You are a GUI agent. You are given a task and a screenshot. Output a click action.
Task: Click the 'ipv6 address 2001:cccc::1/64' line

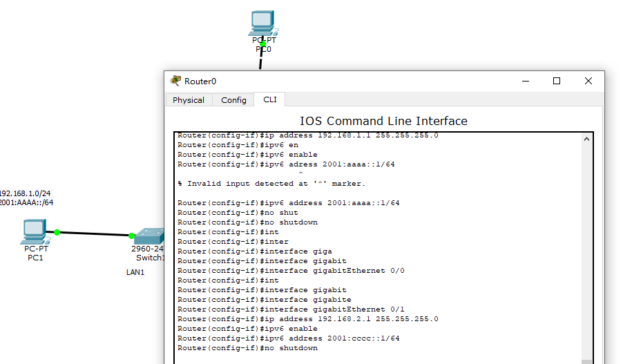point(289,338)
